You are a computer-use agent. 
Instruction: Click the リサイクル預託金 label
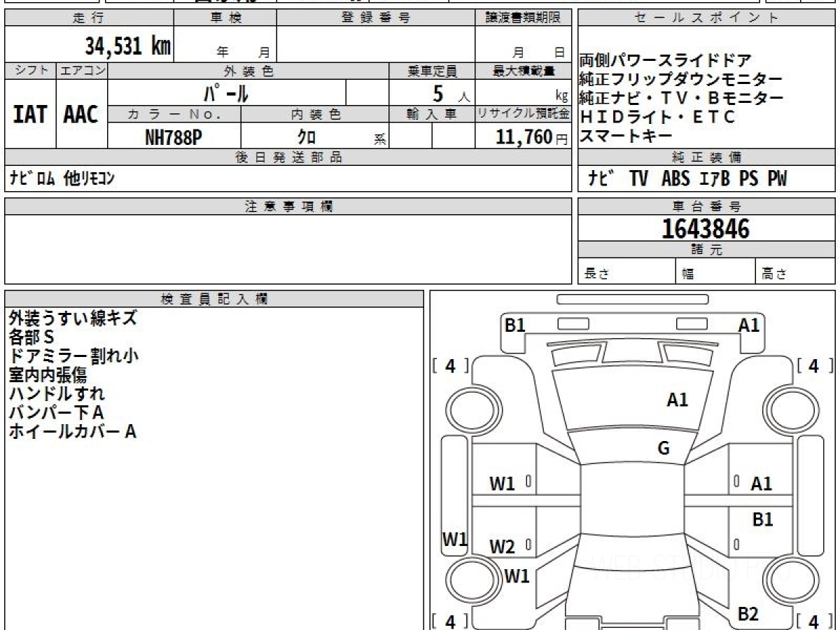523,114
